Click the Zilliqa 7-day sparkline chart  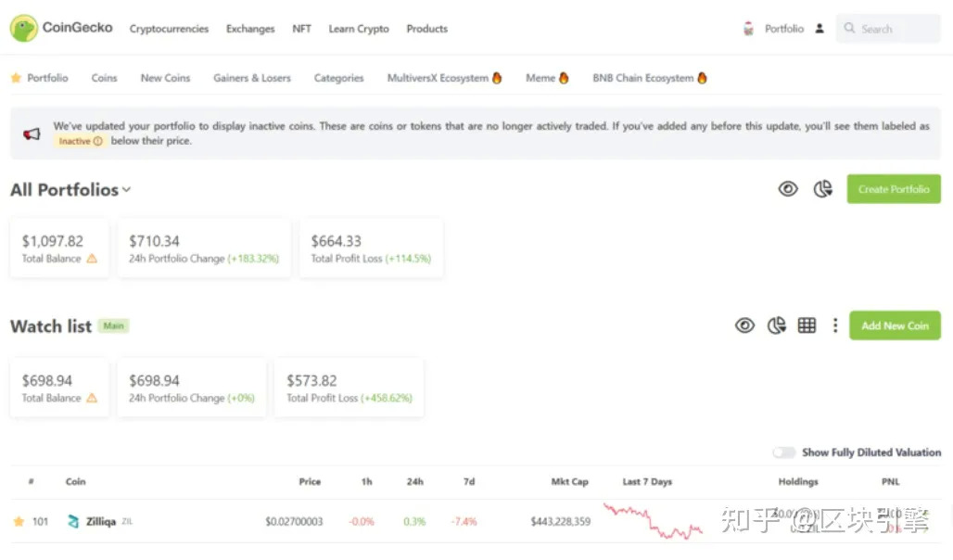pos(653,521)
